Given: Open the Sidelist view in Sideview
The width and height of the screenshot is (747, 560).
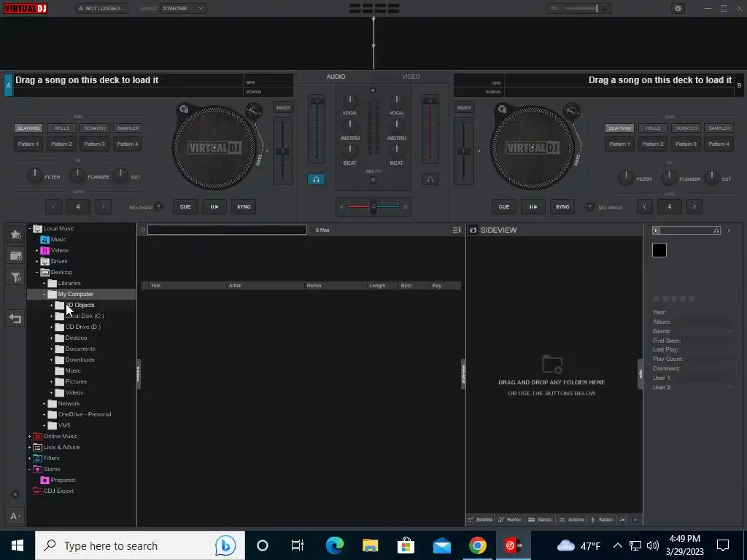Looking at the screenshot, I should tap(480, 519).
